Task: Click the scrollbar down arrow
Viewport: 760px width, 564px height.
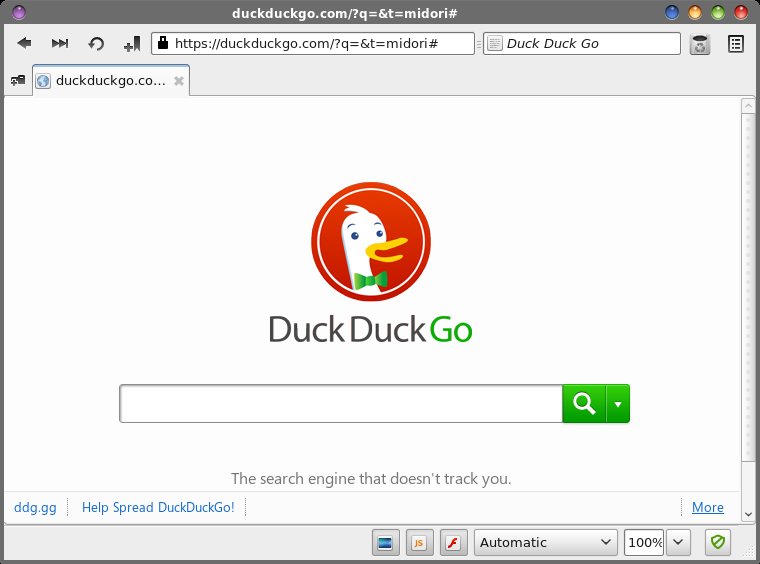Action: [x=748, y=515]
